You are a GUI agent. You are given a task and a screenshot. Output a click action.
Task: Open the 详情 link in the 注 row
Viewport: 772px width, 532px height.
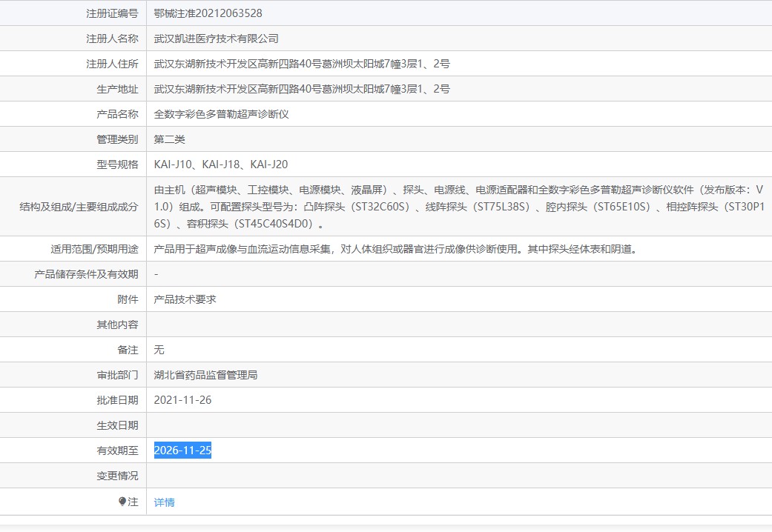(x=164, y=502)
